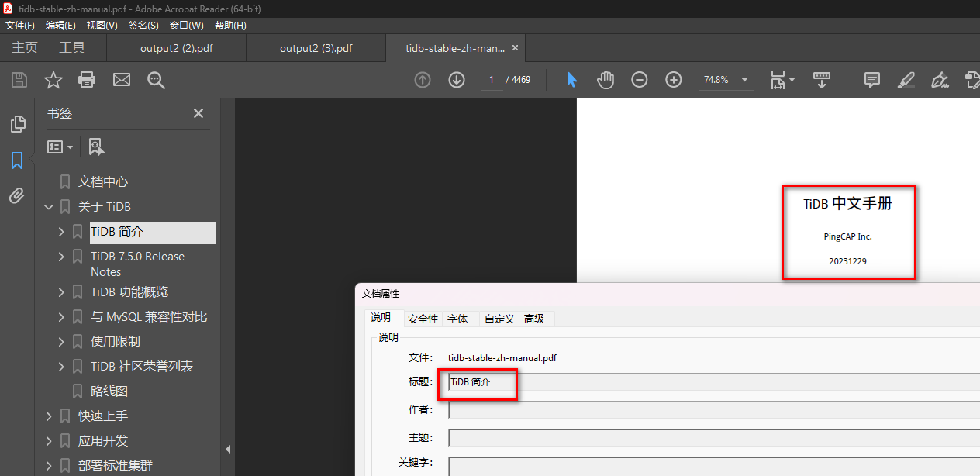Open the 签名(S) menu

(143, 26)
